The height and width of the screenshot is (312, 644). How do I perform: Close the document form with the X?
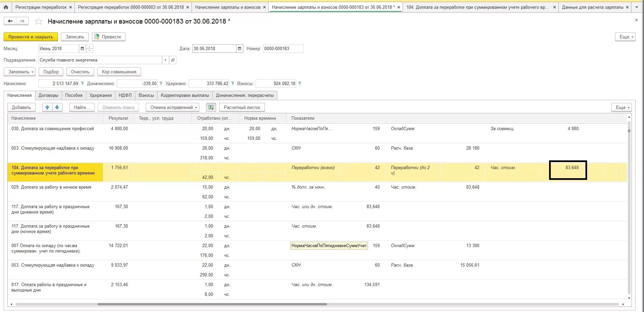pyautogui.click(x=636, y=20)
